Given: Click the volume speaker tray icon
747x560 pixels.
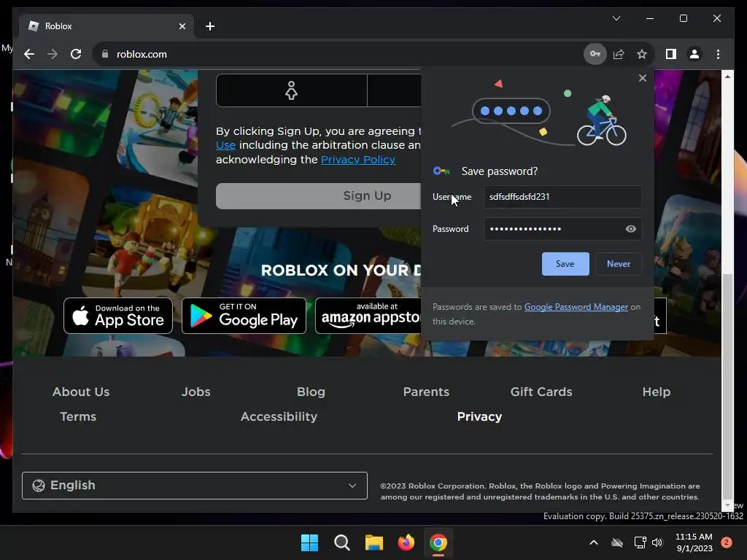Looking at the screenshot, I should pos(657,542).
